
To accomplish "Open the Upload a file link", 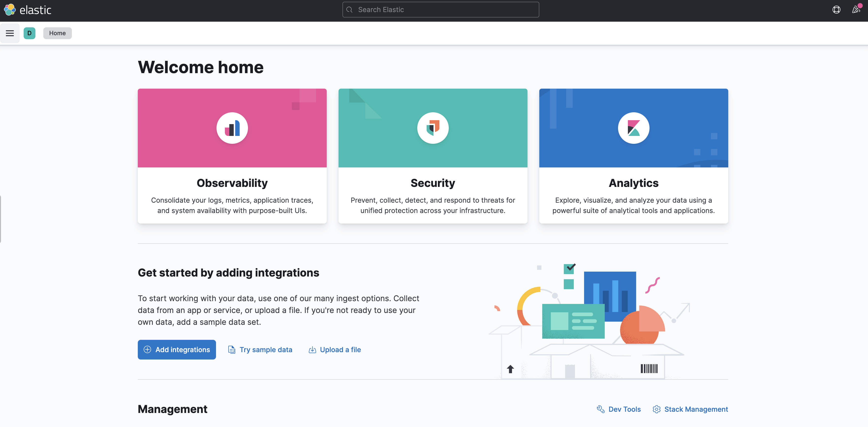I will [335, 350].
